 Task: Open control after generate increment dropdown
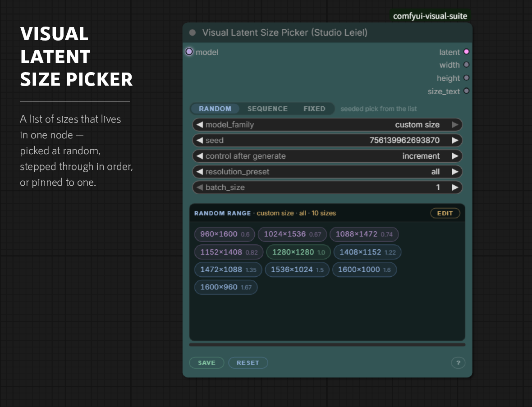327,156
